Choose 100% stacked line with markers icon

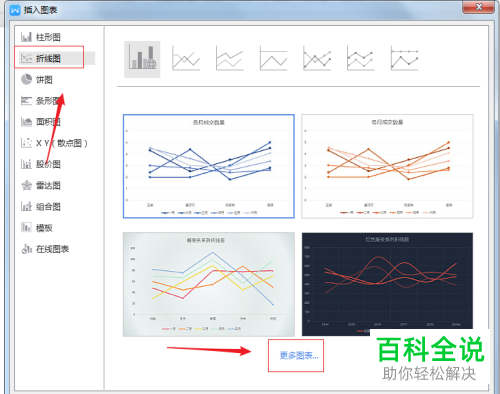pyautogui.click(x=404, y=59)
